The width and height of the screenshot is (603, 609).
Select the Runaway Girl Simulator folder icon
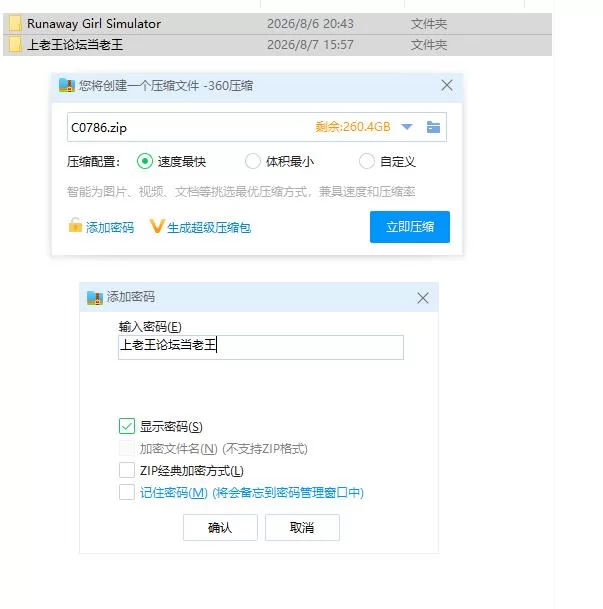coord(15,23)
